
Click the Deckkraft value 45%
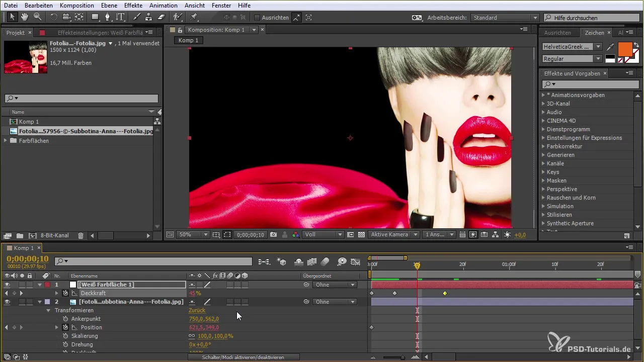coord(195,293)
